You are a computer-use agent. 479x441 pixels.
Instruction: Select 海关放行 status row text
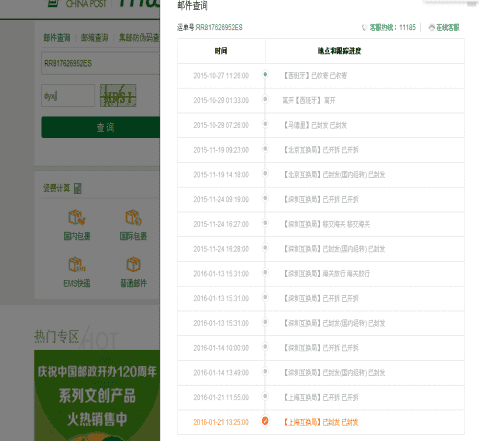coord(326,274)
